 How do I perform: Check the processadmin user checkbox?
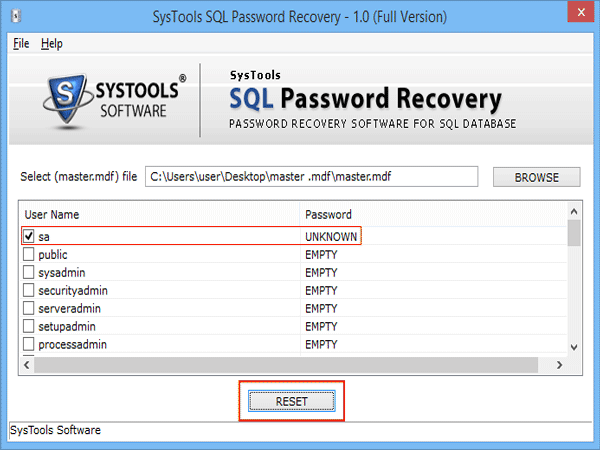29,344
